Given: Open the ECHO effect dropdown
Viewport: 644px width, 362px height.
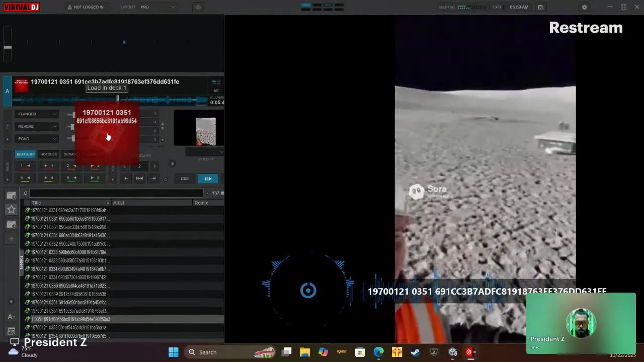Looking at the screenshot, I should pos(37,139).
